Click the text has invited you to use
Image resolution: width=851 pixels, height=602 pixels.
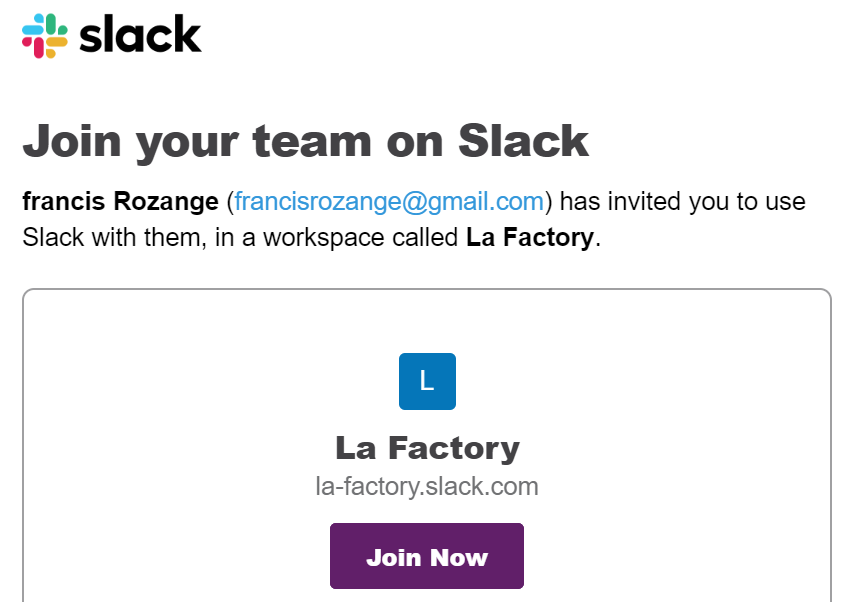(x=682, y=201)
